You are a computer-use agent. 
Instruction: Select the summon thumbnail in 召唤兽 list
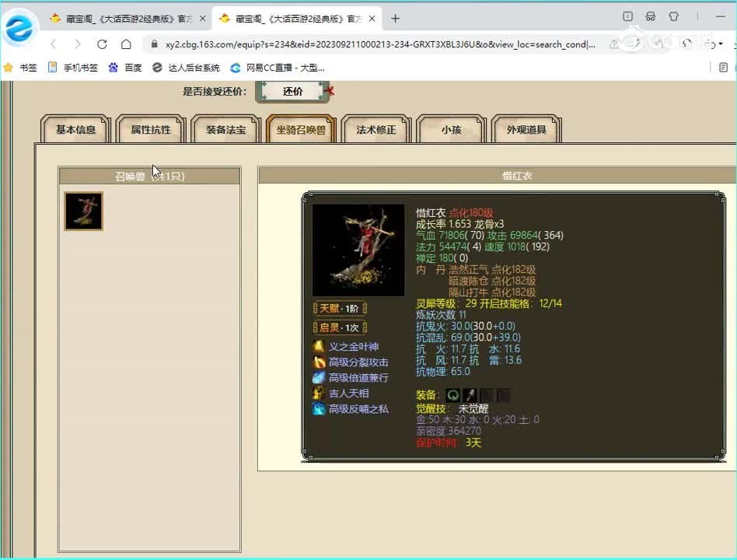click(84, 211)
